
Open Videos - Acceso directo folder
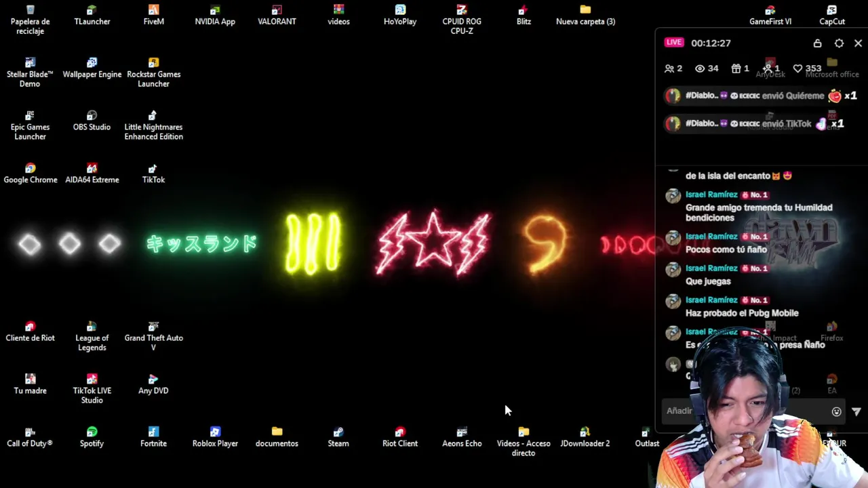524,442
